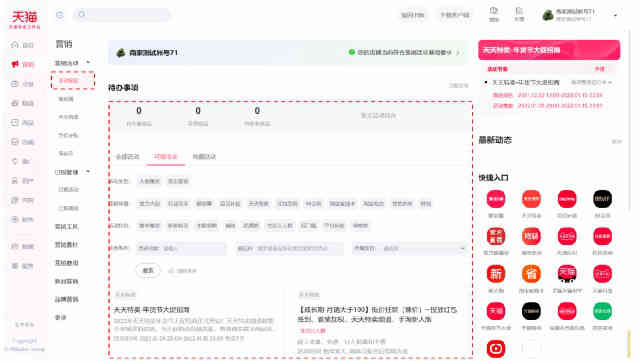Open the orange 省 quick-entry icon
The width and height of the screenshot is (640, 361).
(x=531, y=274)
